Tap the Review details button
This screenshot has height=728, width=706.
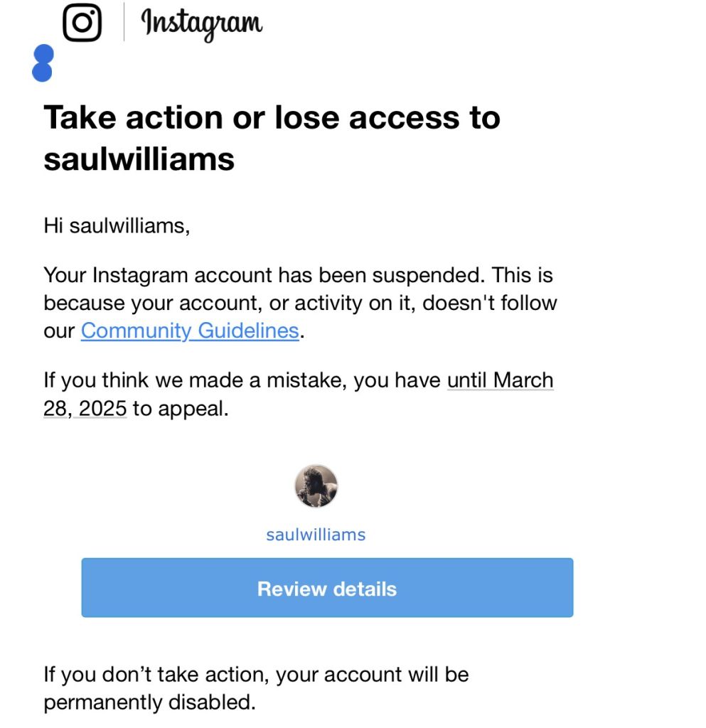coord(327,588)
